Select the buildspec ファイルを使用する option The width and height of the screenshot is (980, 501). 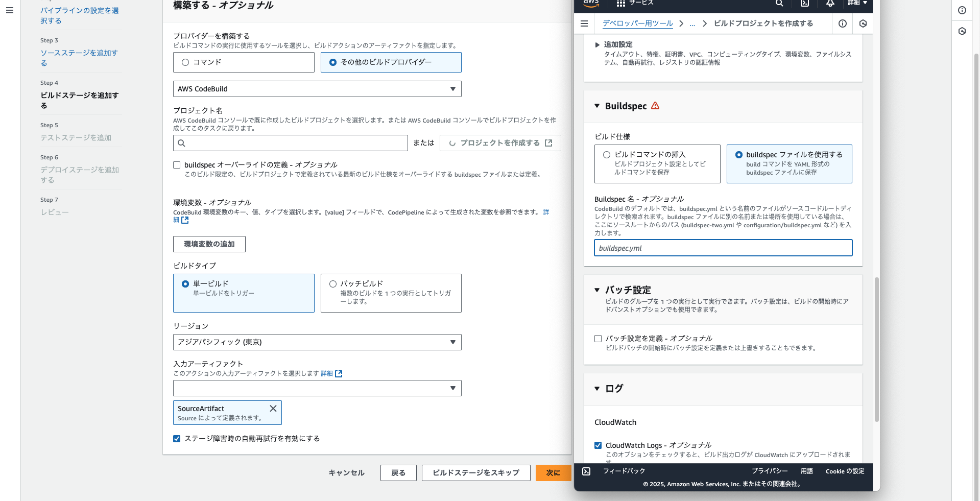point(739,155)
